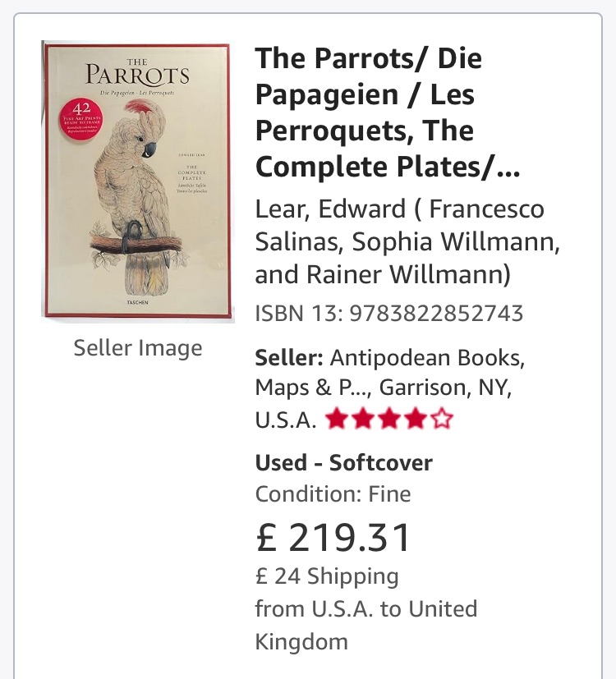
Task: Click the red 42 prints badge on cover
Action: (81, 117)
